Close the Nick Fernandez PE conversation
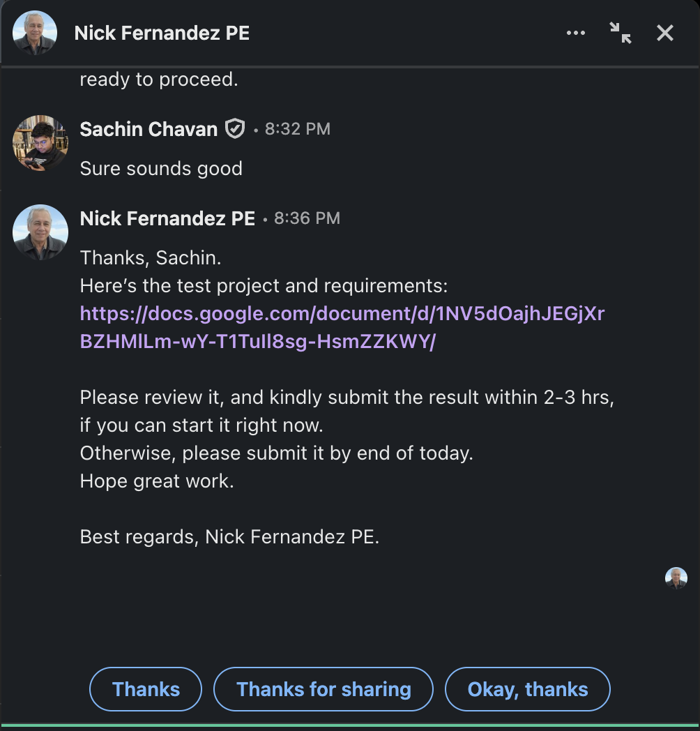 click(x=665, y=33)
